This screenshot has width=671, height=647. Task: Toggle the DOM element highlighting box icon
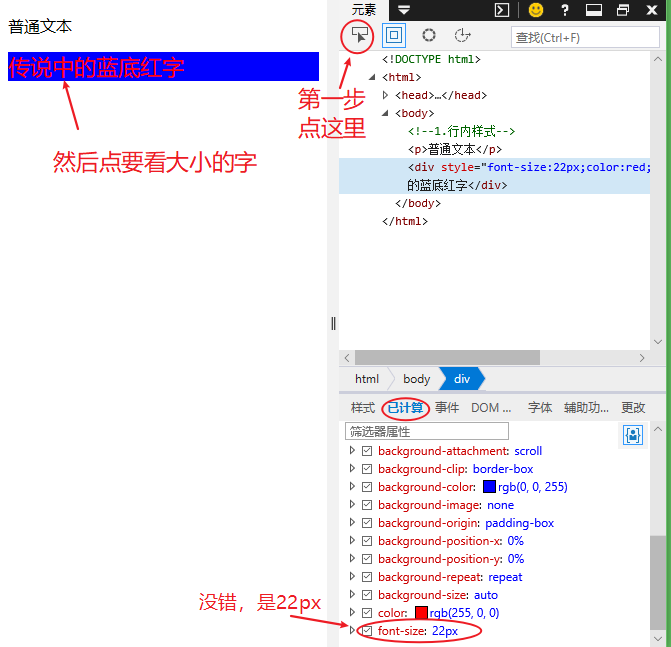tap(394, 35)
